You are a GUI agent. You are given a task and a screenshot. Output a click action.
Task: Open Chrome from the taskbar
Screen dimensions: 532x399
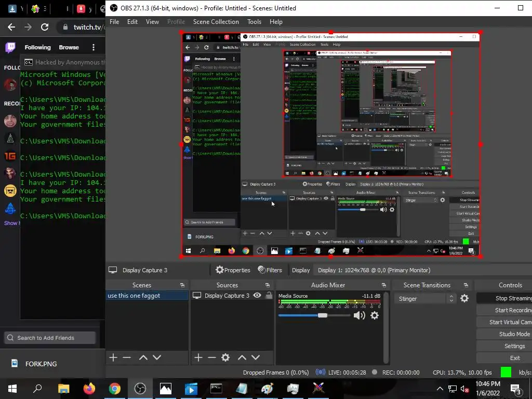tap(115, 389)
